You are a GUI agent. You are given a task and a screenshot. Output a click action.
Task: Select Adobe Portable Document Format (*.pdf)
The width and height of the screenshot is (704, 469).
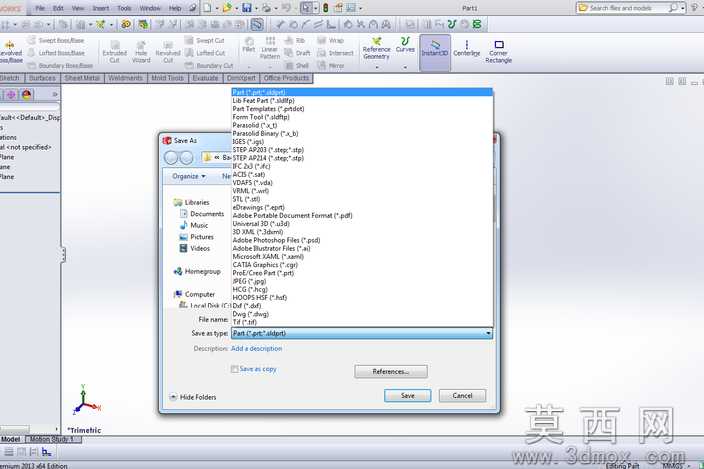(x=362, y=215)
